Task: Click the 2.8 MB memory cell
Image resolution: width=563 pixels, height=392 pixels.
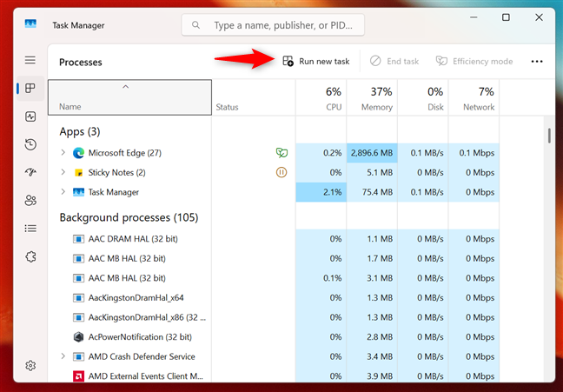Action: (372, 337)
